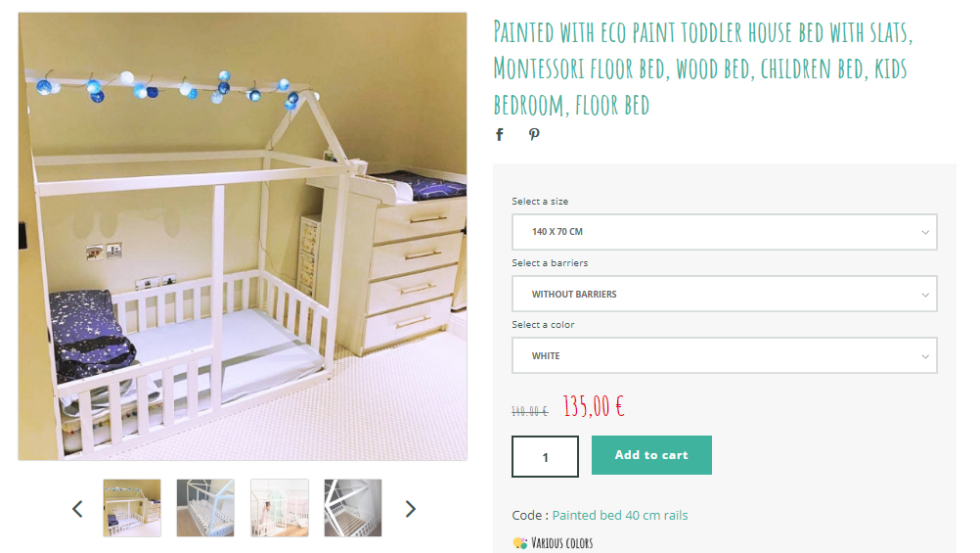Show previous thumbnails with left arrow

(x=77, y=509)
